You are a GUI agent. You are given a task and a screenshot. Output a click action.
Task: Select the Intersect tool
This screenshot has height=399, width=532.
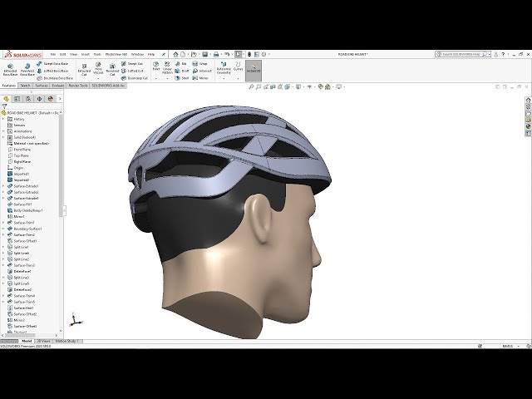[x=202, y=71]
